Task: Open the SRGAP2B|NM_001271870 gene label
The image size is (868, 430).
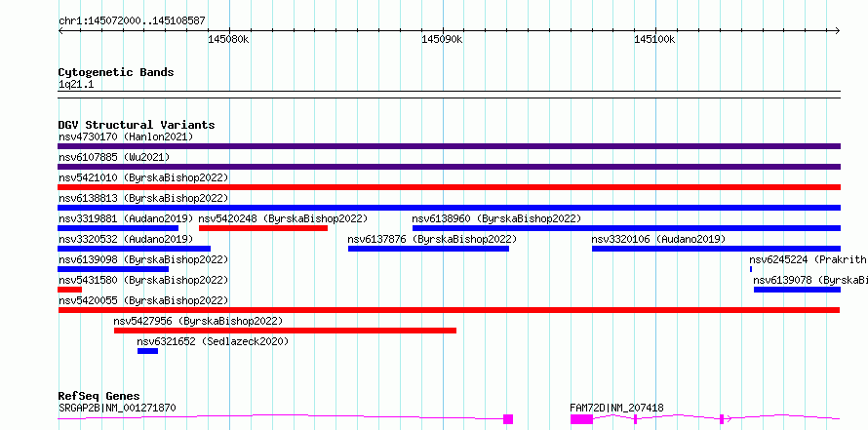Action: pos(117,408)
